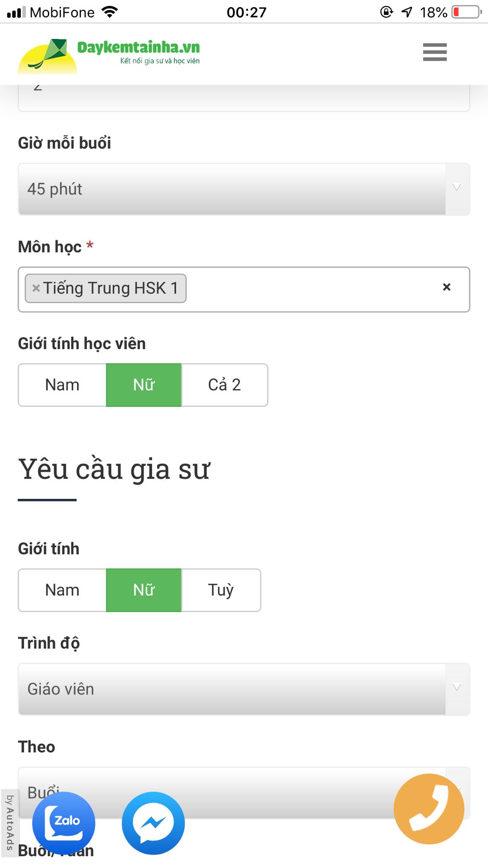Clear all subjects with the × icon
488x868 pixels.
click(x=447, y=287)
